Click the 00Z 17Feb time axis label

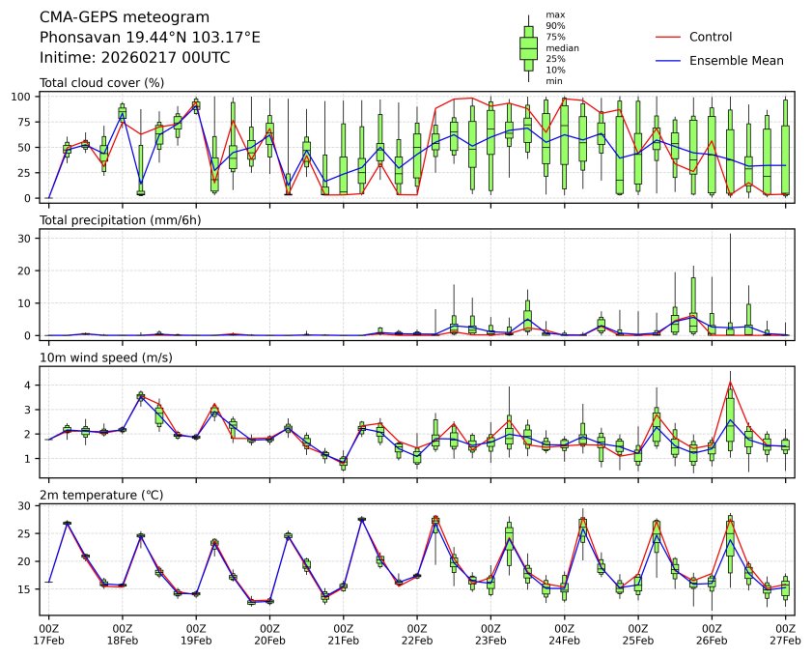point(48,633)
